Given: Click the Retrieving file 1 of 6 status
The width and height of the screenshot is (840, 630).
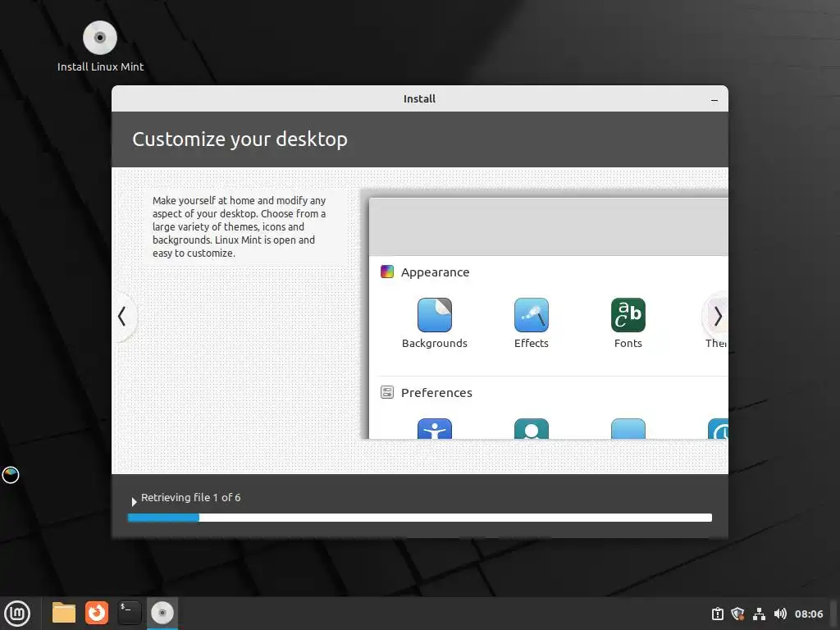Looking at the screenshot, I should pos(190,498).
